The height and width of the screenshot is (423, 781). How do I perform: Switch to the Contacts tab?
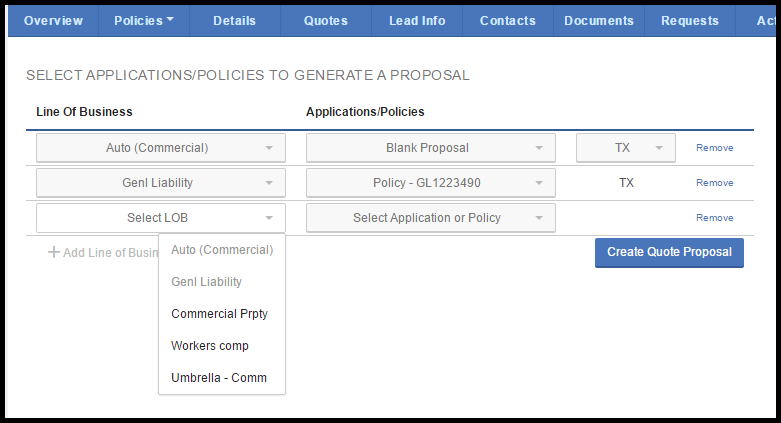click(508, 21)
